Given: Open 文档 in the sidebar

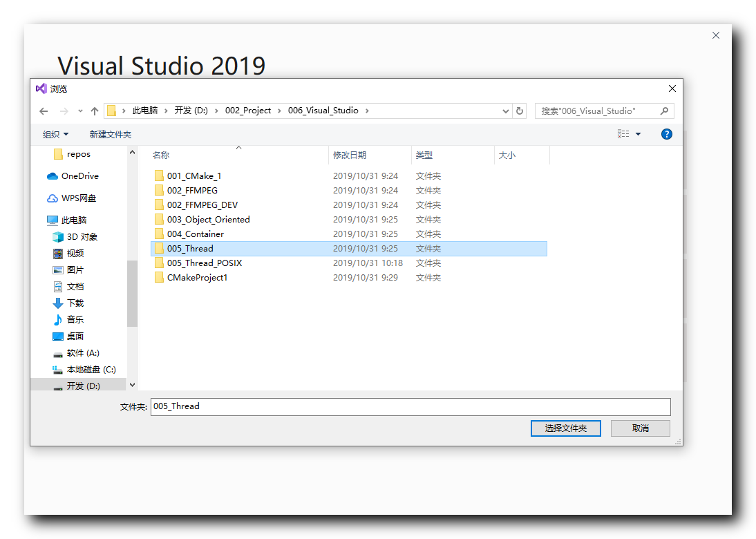Looking at the screenshot, I should click(68, 287).
